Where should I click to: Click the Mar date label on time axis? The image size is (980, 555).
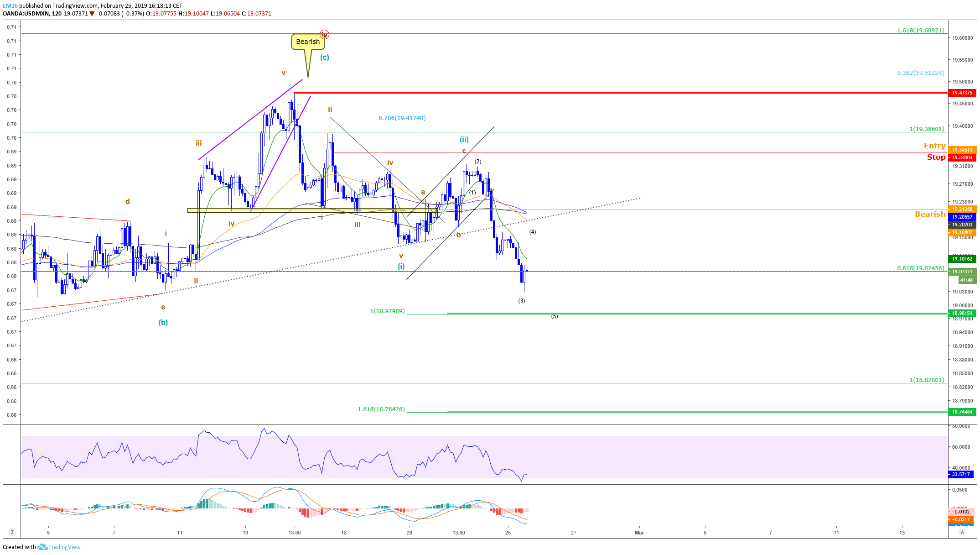click(639, 533)
